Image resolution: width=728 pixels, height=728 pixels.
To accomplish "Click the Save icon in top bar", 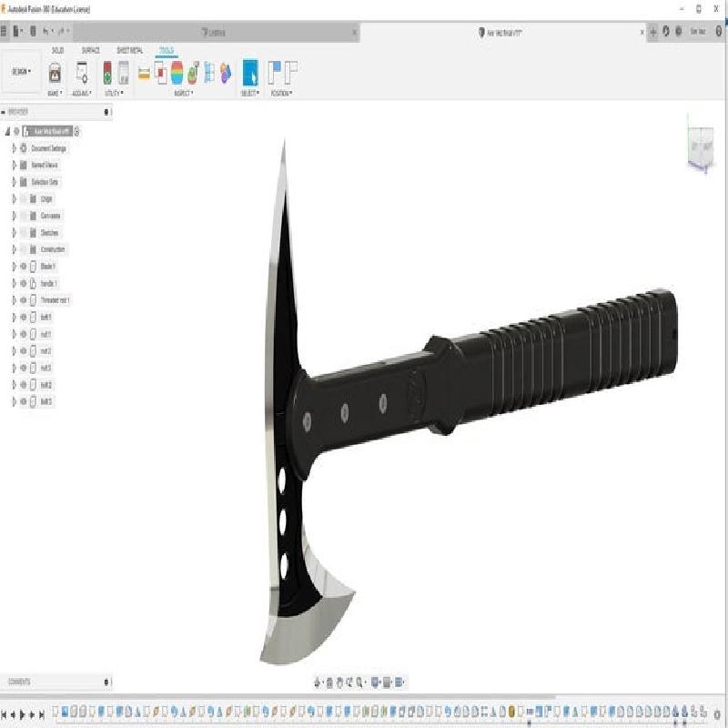I will [x=34, y=31].
